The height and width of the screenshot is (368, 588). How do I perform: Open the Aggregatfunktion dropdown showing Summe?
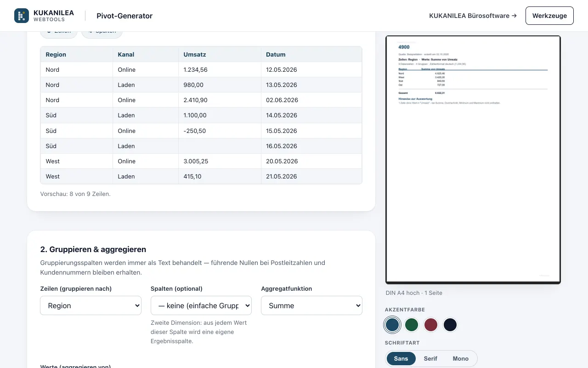click(311, 305)
